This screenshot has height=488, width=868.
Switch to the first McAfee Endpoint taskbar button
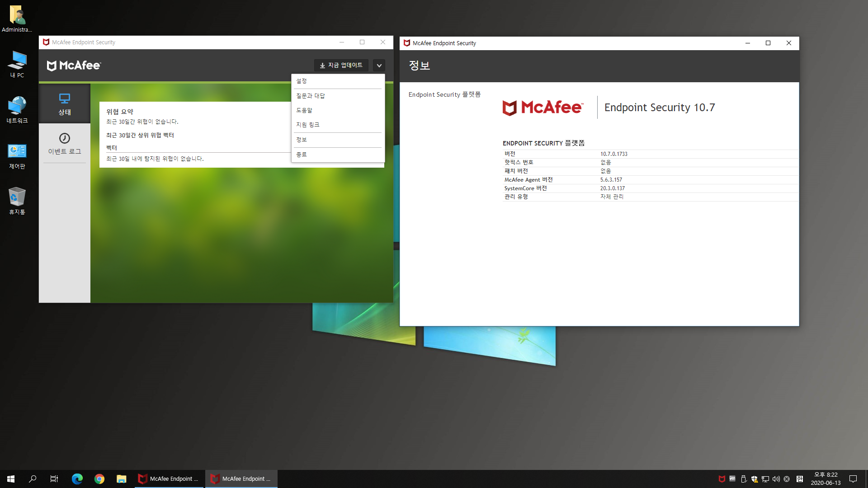(x=170, y=479)
